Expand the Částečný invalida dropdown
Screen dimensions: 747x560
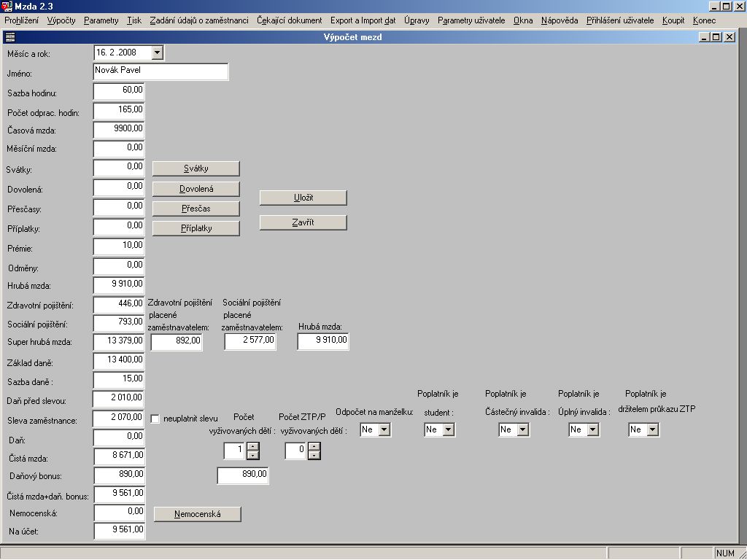(522, 430)
